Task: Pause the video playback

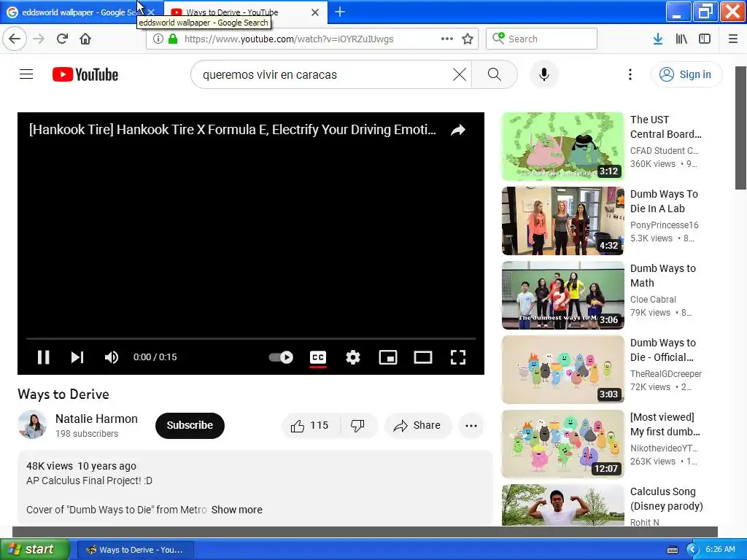Action: click(43, 357)
